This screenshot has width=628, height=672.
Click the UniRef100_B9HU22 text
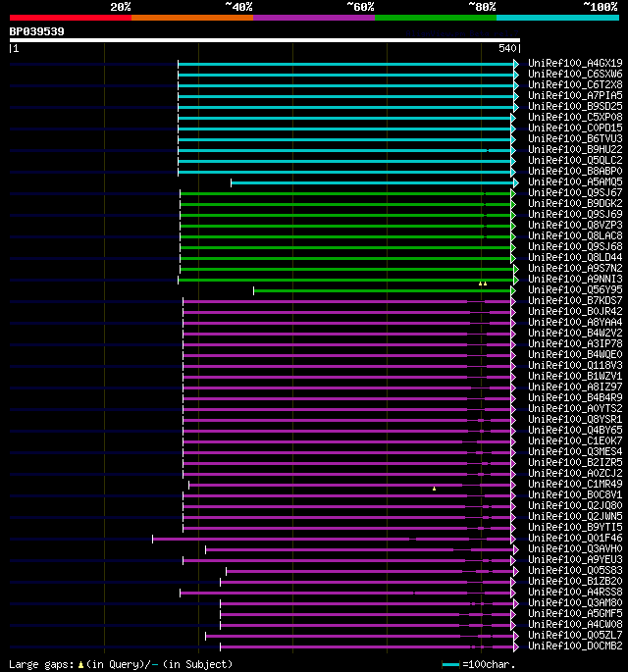pyautogui.click(x=575, y=149)
